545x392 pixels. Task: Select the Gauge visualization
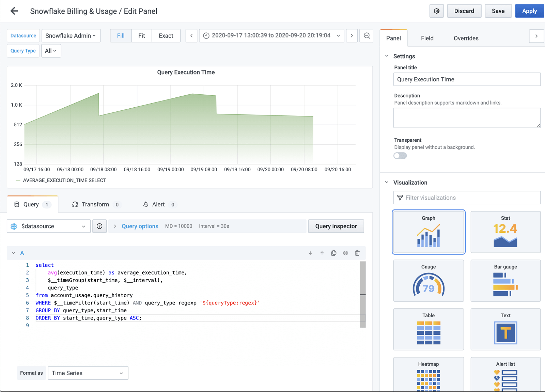pos(428,281)
